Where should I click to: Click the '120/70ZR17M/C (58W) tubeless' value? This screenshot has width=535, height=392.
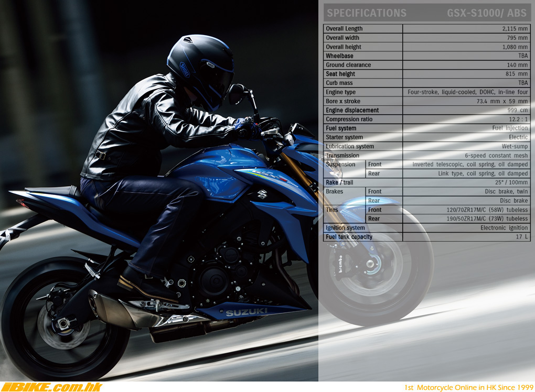tap(487, 210)
